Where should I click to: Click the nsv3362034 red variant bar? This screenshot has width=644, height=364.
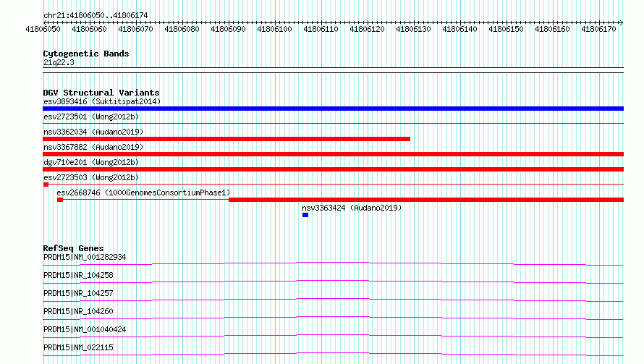point(226,139)
